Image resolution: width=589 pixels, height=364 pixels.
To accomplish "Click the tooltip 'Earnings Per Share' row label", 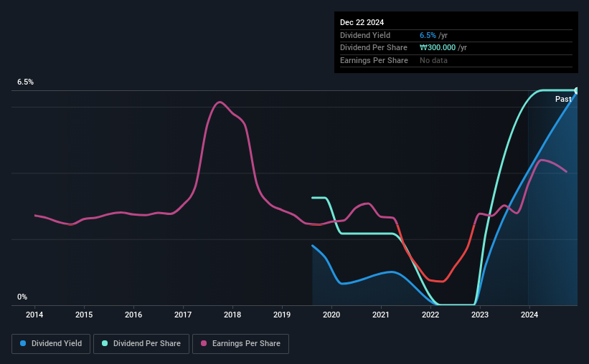I will tap(374, 60).
